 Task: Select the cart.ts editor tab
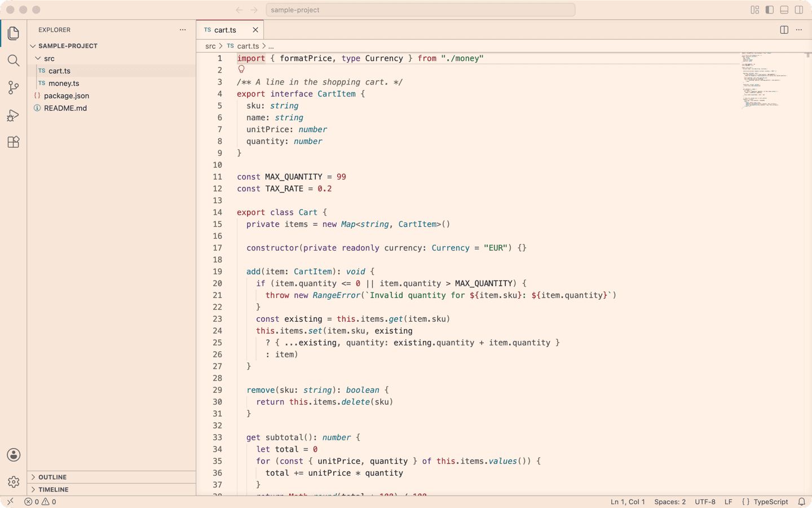pos(226,30)
